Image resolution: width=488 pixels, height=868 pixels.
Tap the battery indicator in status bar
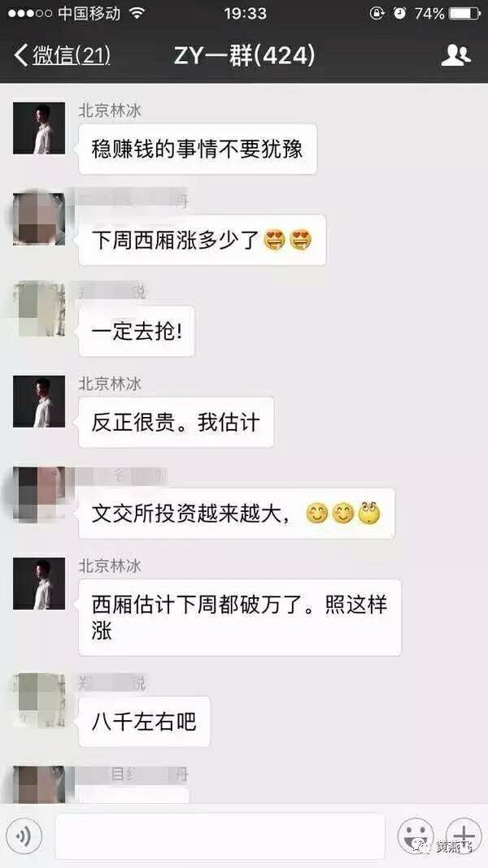pyautogui.click(x=465, y=13)
